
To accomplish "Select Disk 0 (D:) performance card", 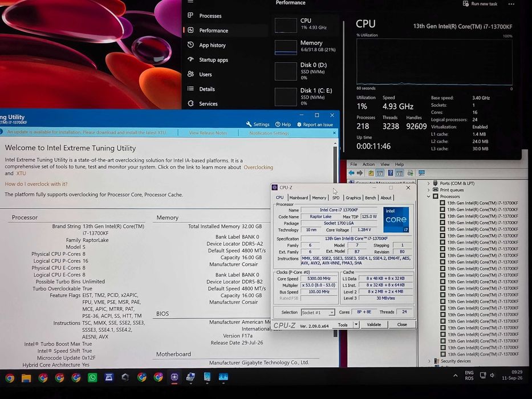I will point(306,71).
